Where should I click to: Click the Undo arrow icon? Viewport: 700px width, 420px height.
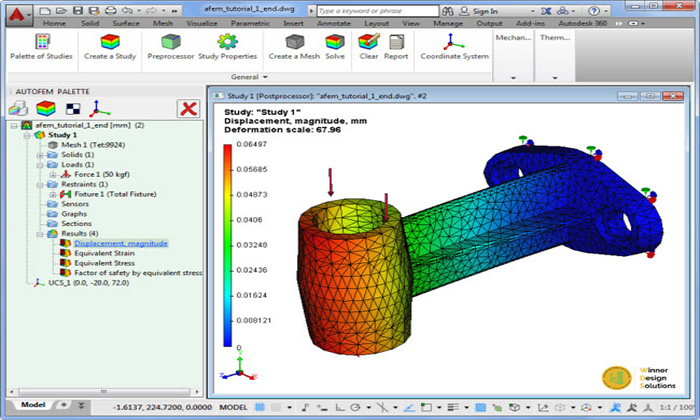point(127,10)
